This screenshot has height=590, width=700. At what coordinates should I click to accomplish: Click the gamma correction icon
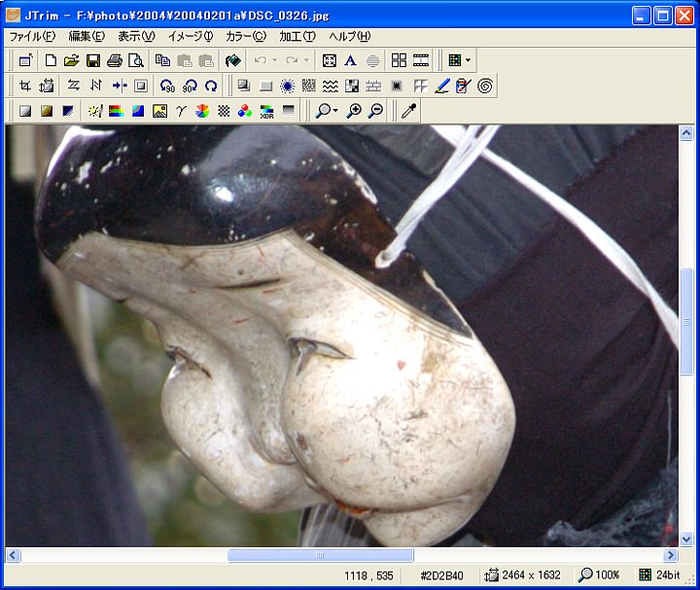[181, 111]
